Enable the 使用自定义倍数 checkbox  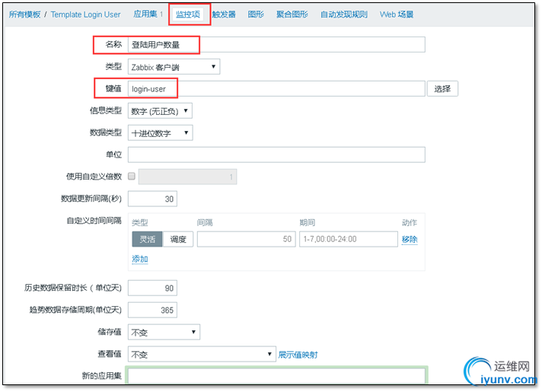132,177
